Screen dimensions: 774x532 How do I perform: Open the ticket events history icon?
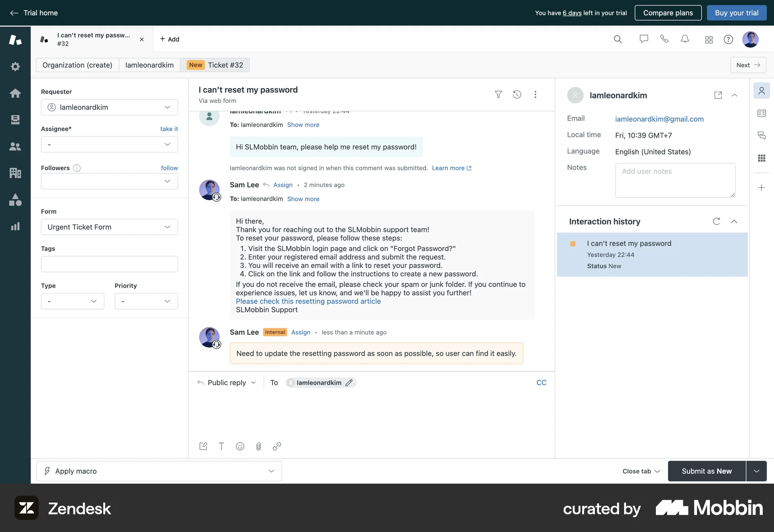(517, 94)
